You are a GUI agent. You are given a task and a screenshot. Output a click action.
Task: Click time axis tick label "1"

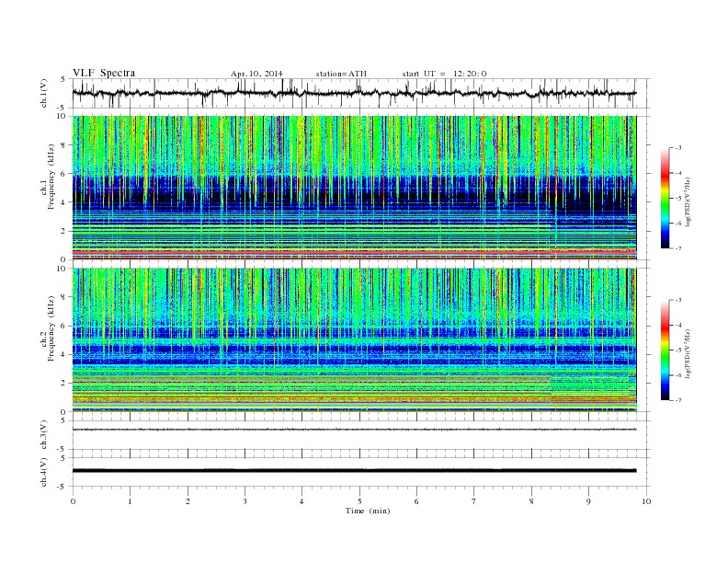[x=130, y=501]
